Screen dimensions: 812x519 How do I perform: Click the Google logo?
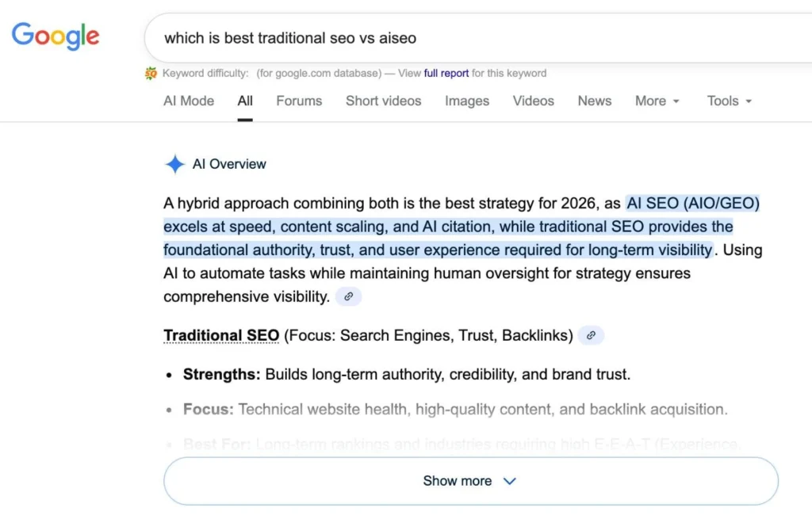pyautogui.click(x=55, y=36)
